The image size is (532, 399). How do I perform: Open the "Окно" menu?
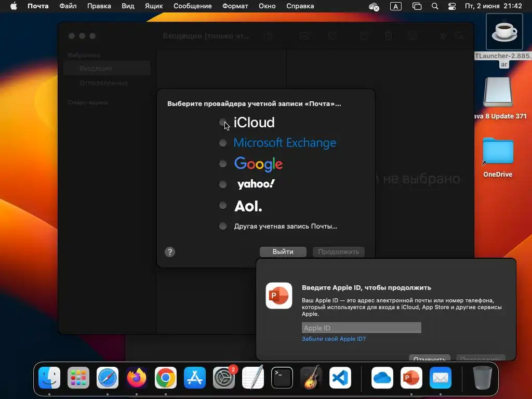[x=267, y=6]
